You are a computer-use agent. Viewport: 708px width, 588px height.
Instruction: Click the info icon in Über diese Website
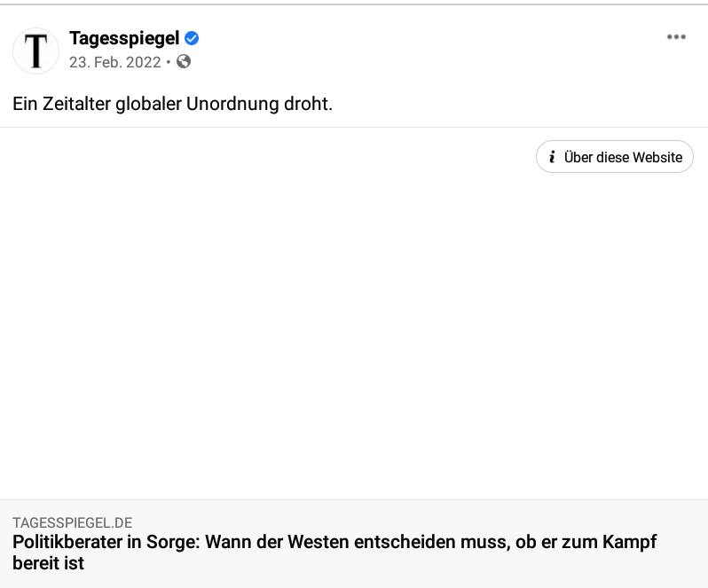pyautogui.click(x=552, y=157)
